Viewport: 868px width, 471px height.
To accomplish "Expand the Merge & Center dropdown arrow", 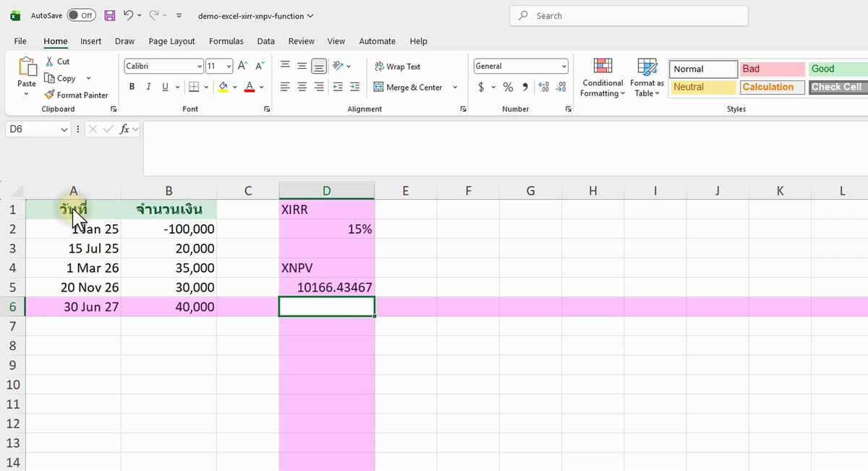I will point(455,88).
